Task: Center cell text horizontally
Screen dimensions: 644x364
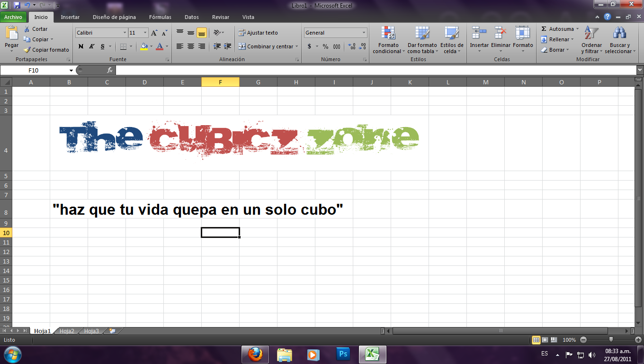Action: tap(191, 46)
